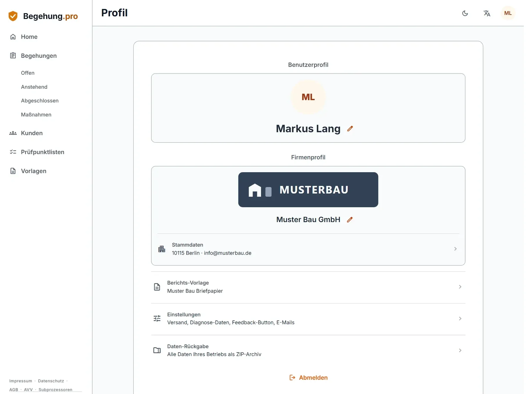Screen dimensions: 532x394
Task: Click the Daten-Rückgabe folder icon
Action: pos(157,350)
